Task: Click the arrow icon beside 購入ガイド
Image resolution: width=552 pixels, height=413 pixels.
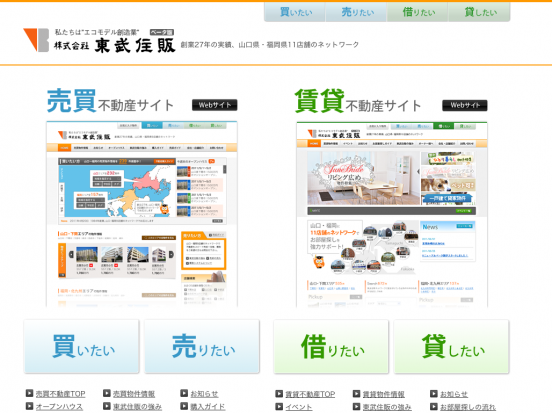Action: click(184, 406)
